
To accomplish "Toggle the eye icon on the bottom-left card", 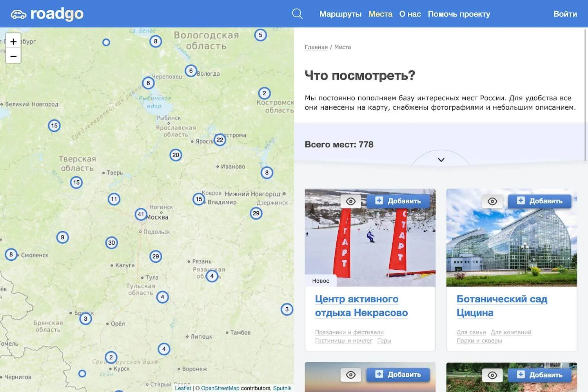I will (351, 375).
